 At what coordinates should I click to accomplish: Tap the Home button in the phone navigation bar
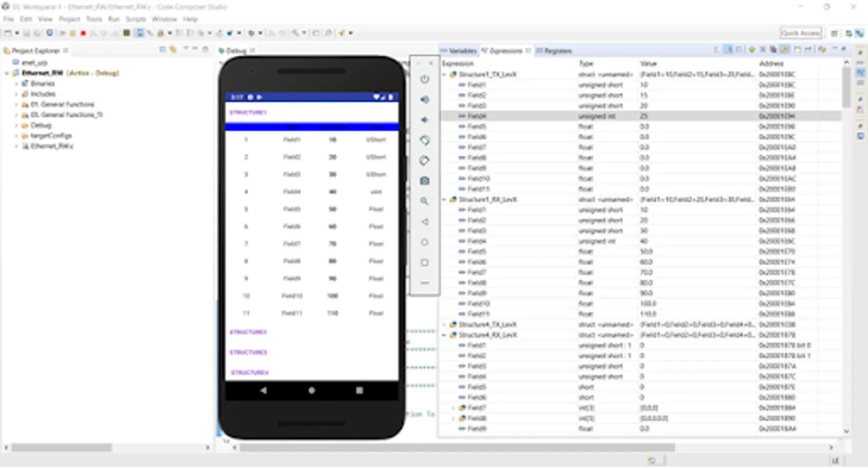click(312, 390)
